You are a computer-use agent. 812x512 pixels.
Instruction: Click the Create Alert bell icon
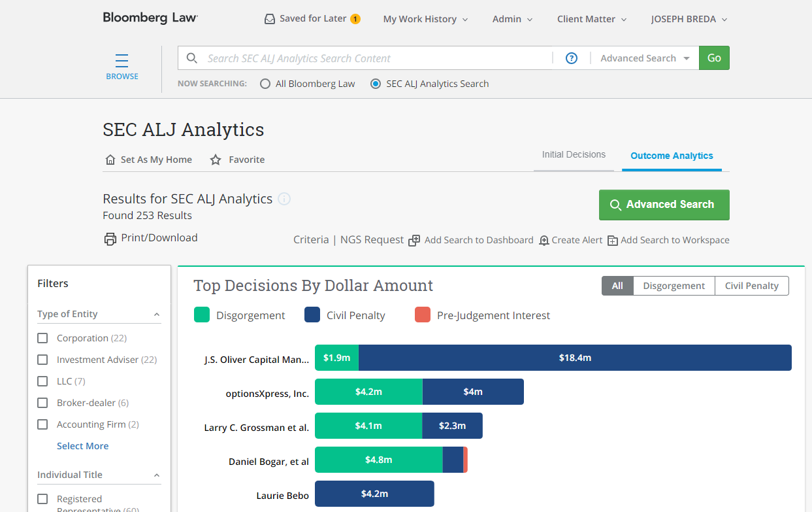click(544, 241)
